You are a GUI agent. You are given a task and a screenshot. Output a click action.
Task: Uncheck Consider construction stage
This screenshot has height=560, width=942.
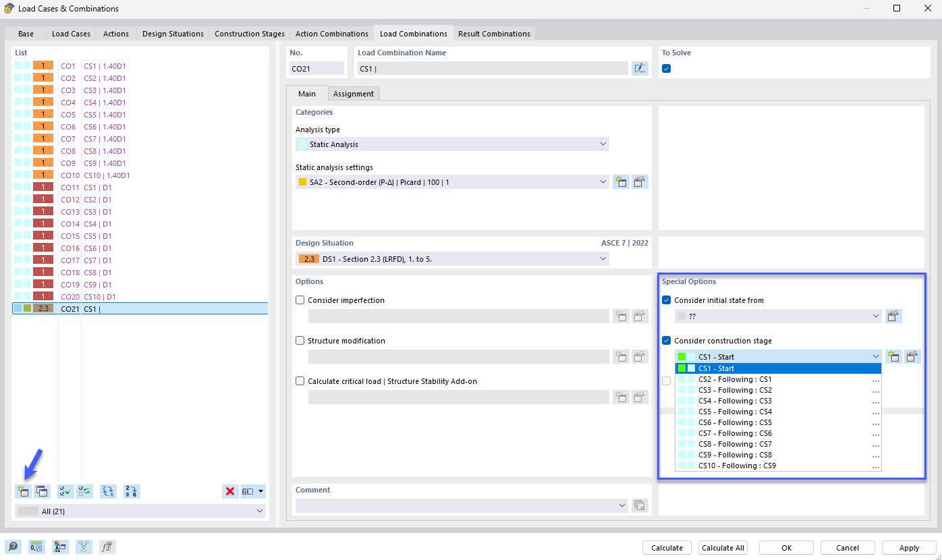(x=667, y=341)
